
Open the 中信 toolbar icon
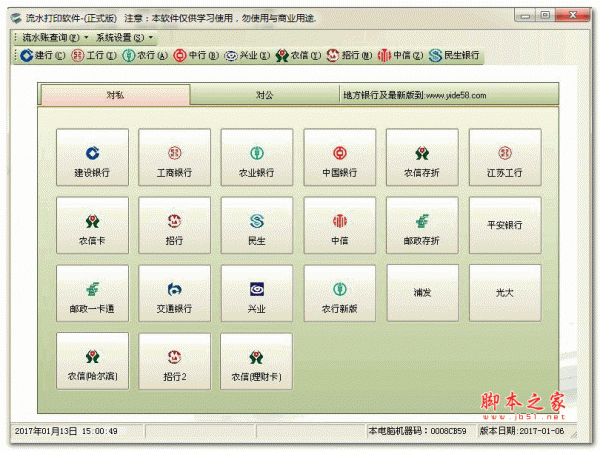click(401, 55)
